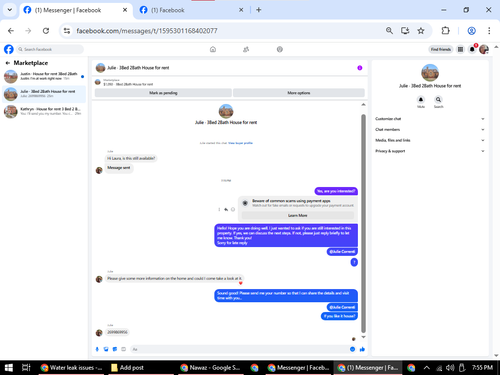Open the Facebook logo home link
Viewport: 500px width, 375px height.
[9, 49]
